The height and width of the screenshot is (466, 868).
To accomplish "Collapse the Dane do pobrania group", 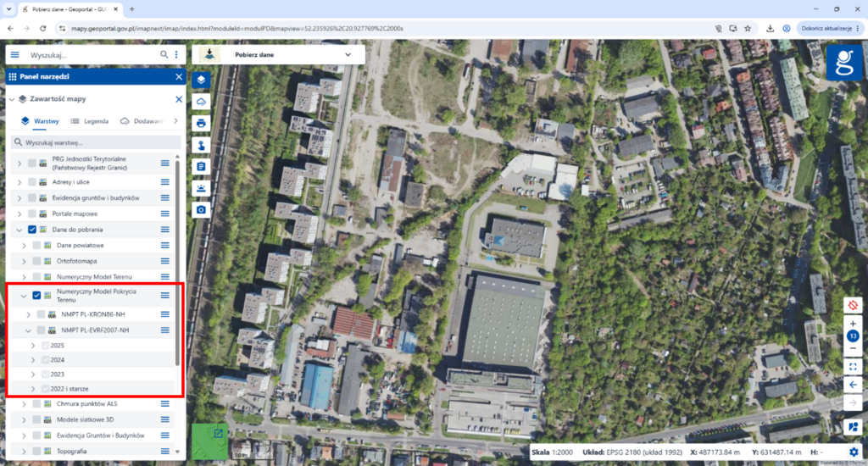I will 19,229.
